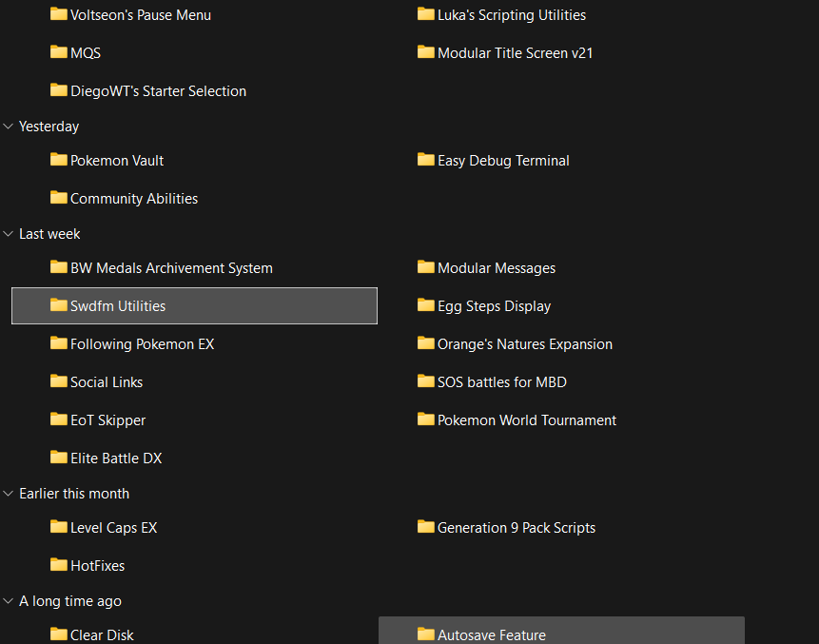This screenshot has width=819, height=644.
Task: Click the Pokemon Vault folder icon
Action: [x=59, y=160]
